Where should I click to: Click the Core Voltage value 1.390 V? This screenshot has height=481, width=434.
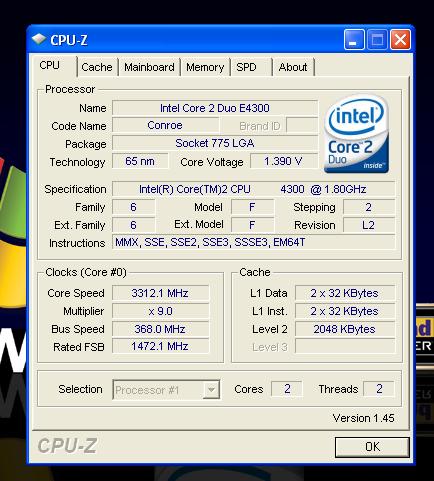point(283,161)
